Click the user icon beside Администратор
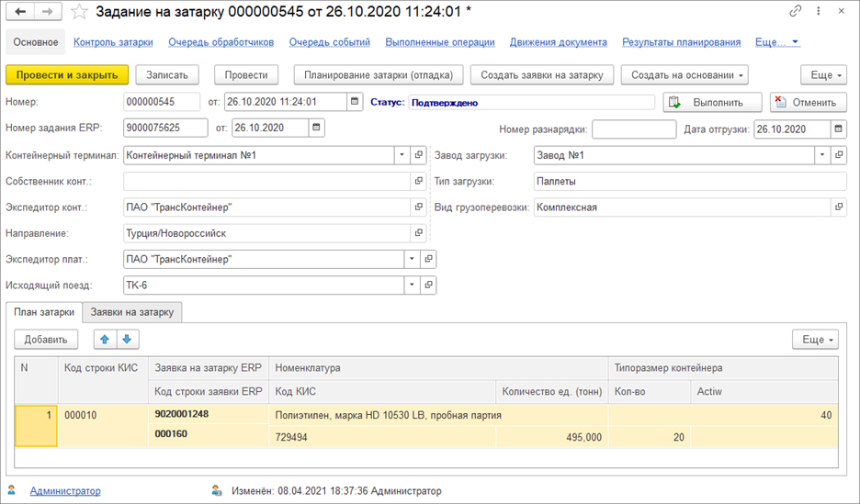Image resolution: width=860 pixels, height=504 pixels. [x=12, y=490]
